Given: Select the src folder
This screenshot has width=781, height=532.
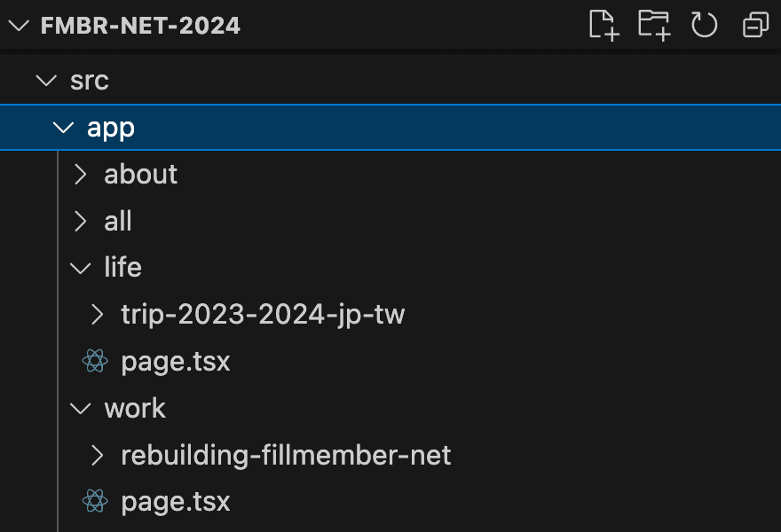Looking at the screenshot, I should pos(88,80).
